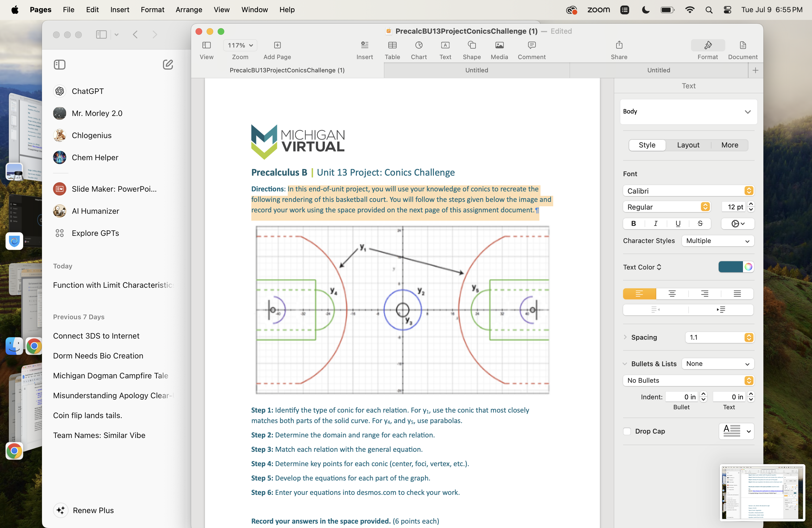Insert a Shape from toolbar
Image resolution: width=812 pixels, height=528 pixels.
[x=471, y=45]
